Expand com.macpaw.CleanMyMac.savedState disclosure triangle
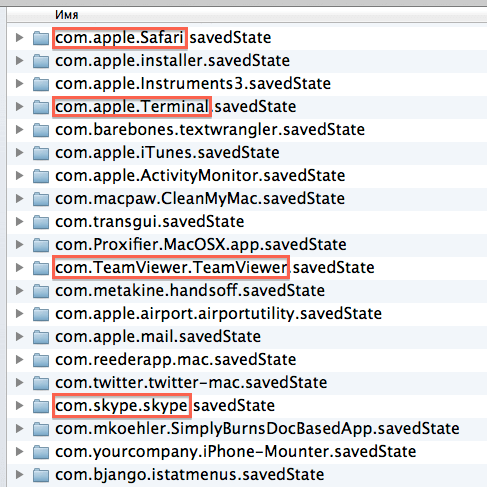This screenshot has width=487, height=487. (x=19, y=198)
